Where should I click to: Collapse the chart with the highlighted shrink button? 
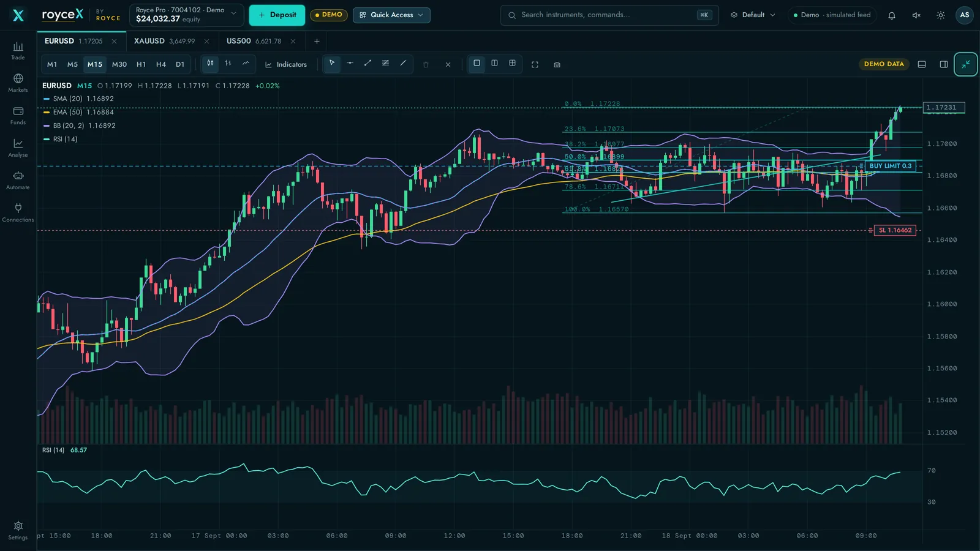(x=966, y=64)
